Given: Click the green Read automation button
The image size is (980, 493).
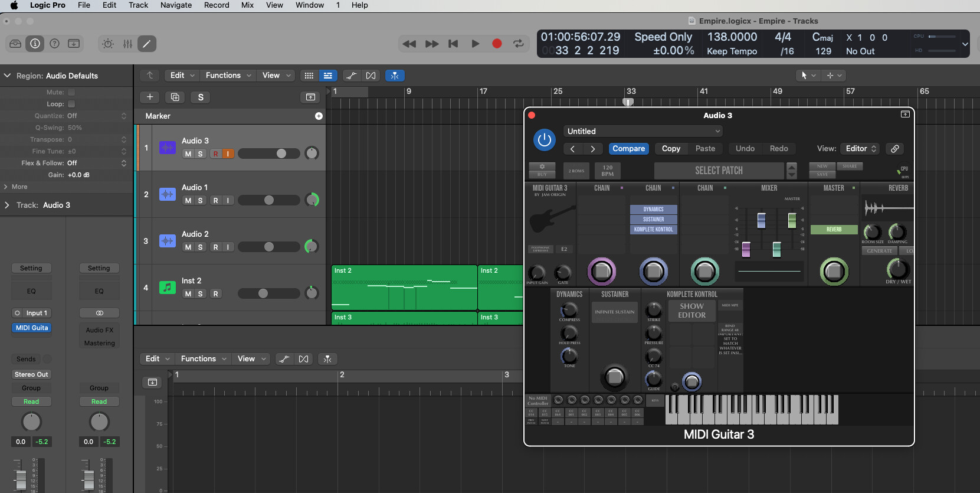Looking at the screenshot, I should pos(31,401).
